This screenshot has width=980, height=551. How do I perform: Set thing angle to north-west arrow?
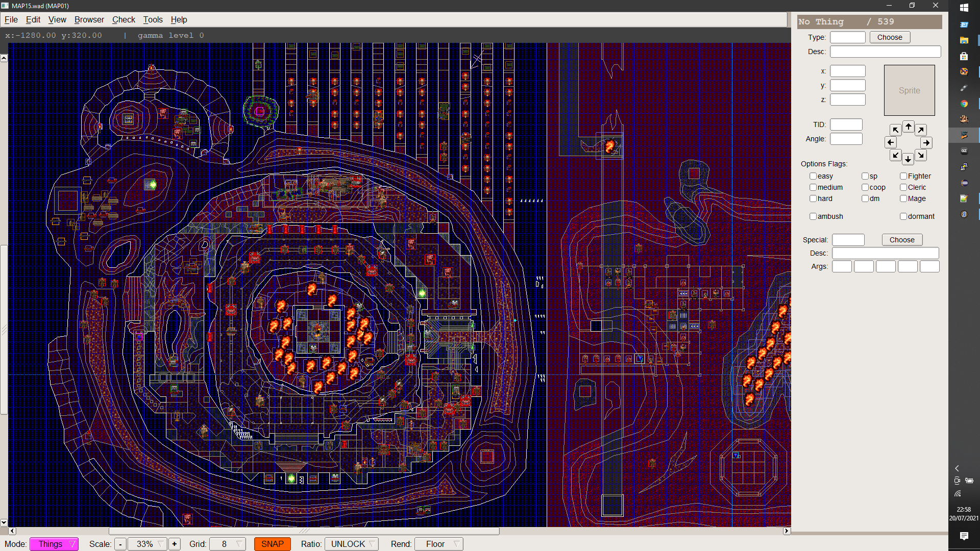(x=895, y=130)
